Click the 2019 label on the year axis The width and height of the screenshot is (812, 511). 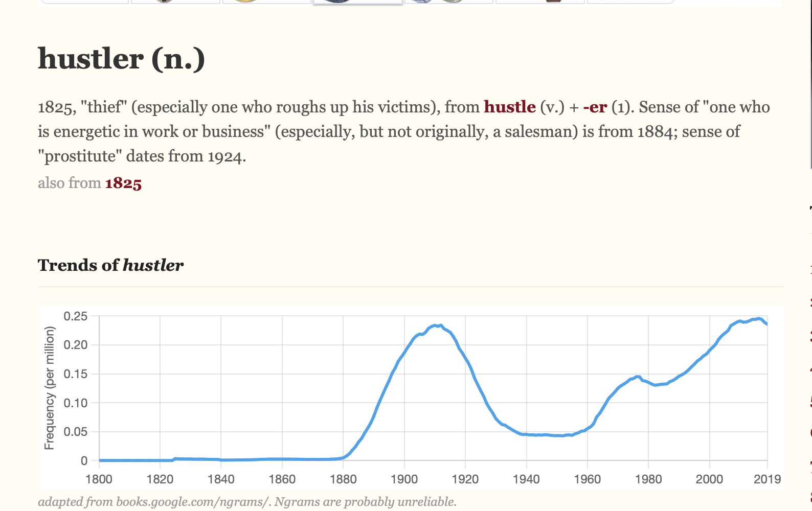click(x=767, y=479)
